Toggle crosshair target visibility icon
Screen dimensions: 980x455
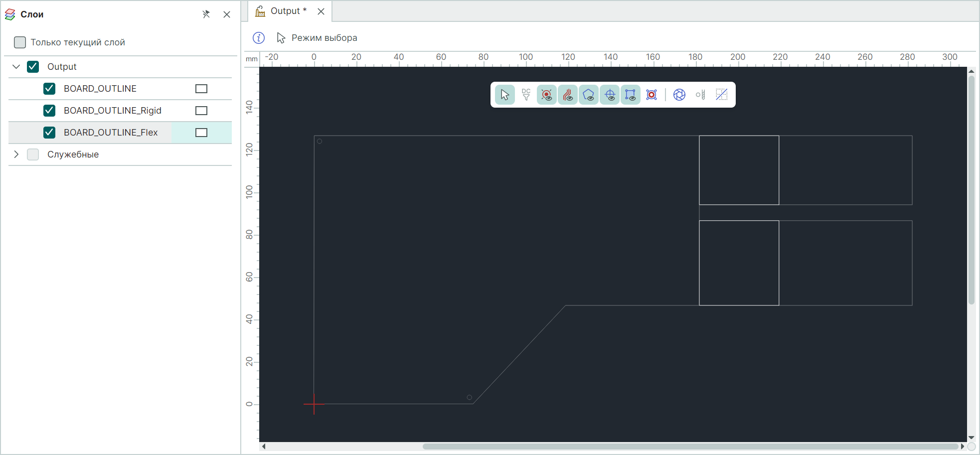(610, 95)
